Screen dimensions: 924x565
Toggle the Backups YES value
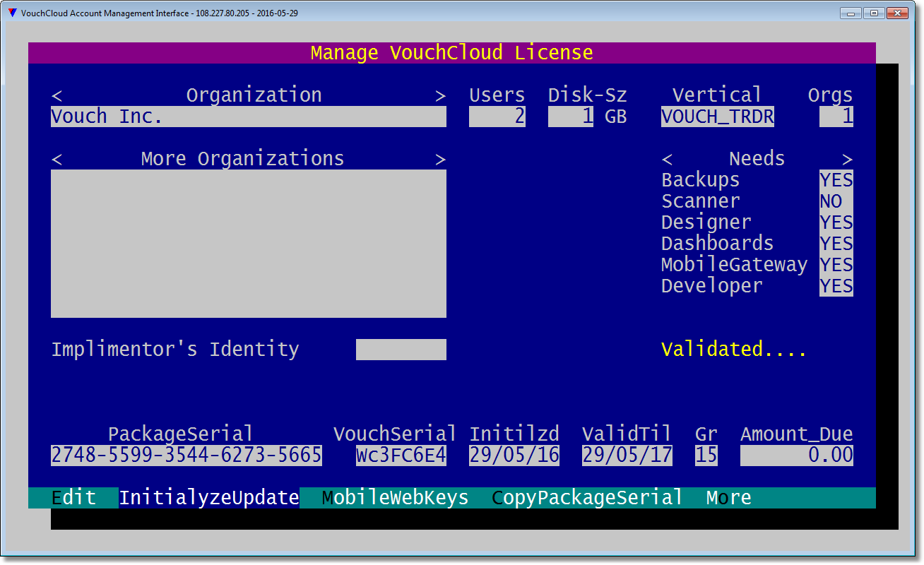coord(836,180)
